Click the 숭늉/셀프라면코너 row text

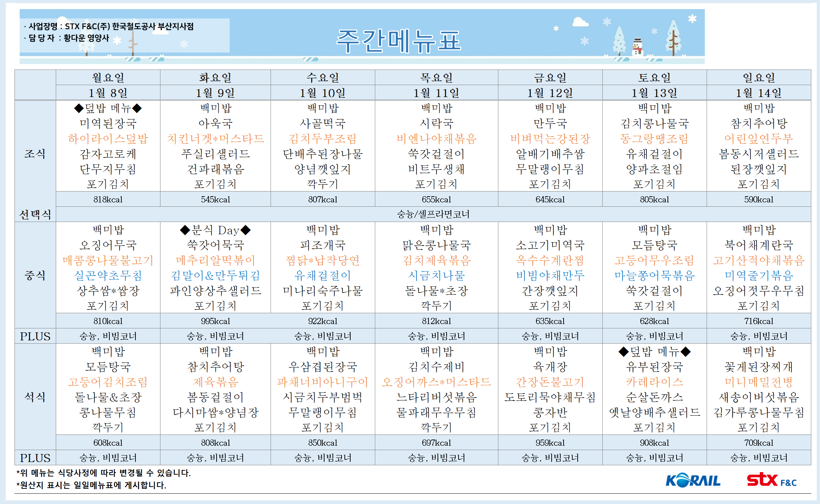pos(433,214)
